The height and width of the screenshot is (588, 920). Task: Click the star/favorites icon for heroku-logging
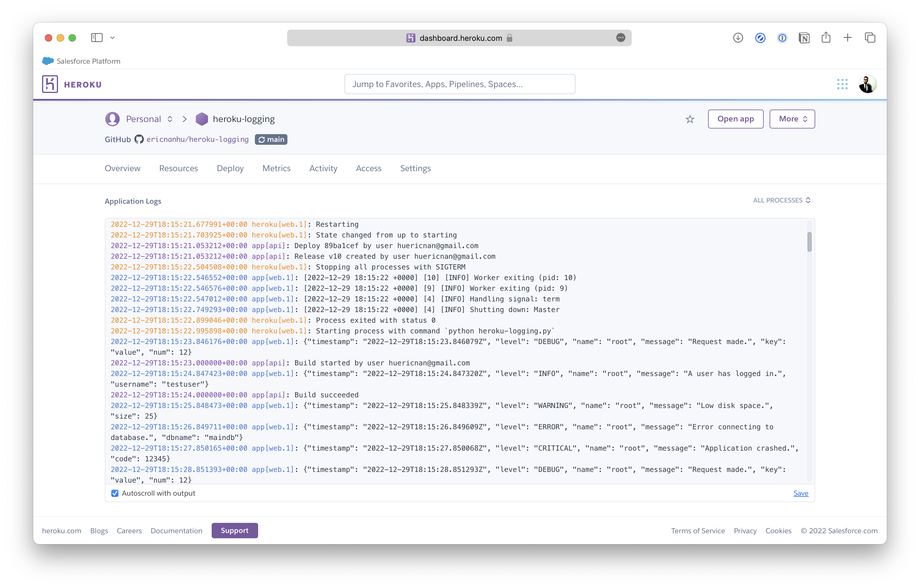coord(690,119)
